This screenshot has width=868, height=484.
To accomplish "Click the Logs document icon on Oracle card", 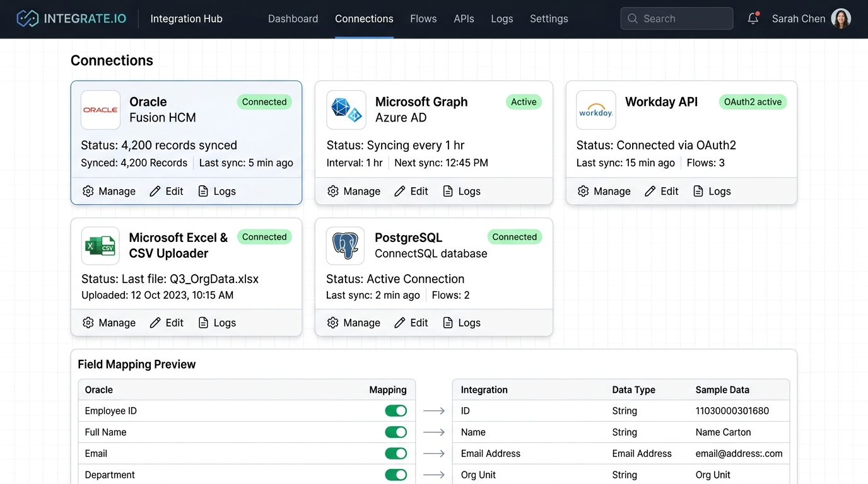I will tap(203, 191).
